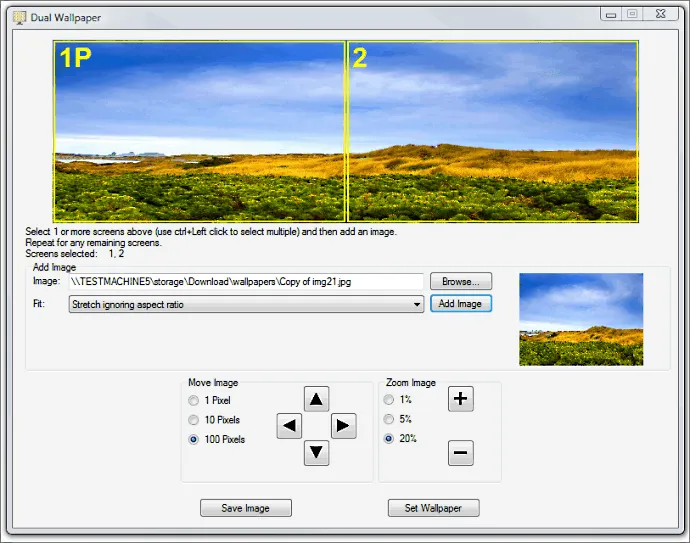This screenshot has height=543, width=690.
Task: Click the Set Wallpaper button
Action: point(433,508)
